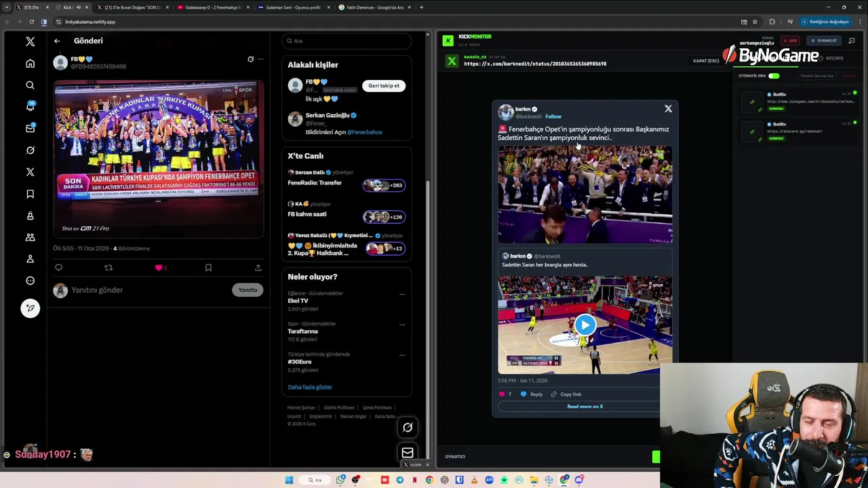Click Follow next to @barknedit
Screen dimensions: 868x488
click(553, 117)
